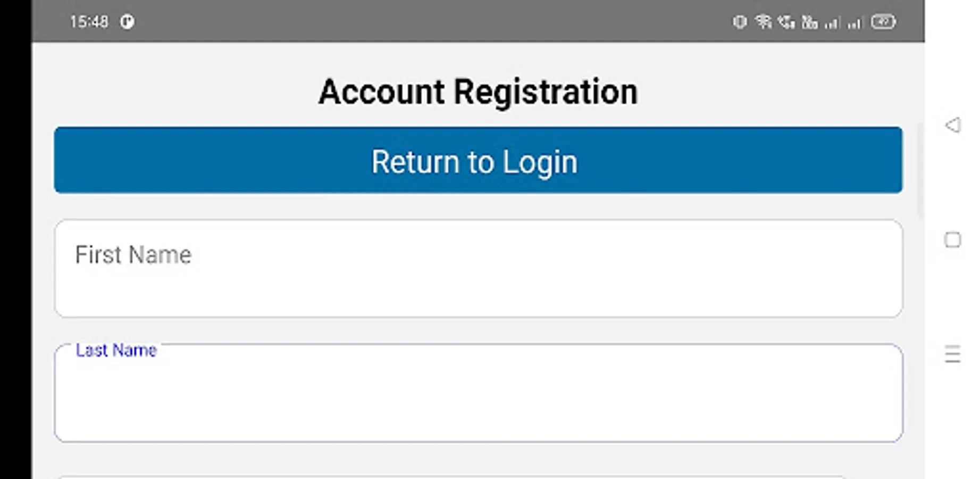Click the page scrollbar thumb at right edge
The width and height of the screenshot is (980, 479).
coord(920,170)
